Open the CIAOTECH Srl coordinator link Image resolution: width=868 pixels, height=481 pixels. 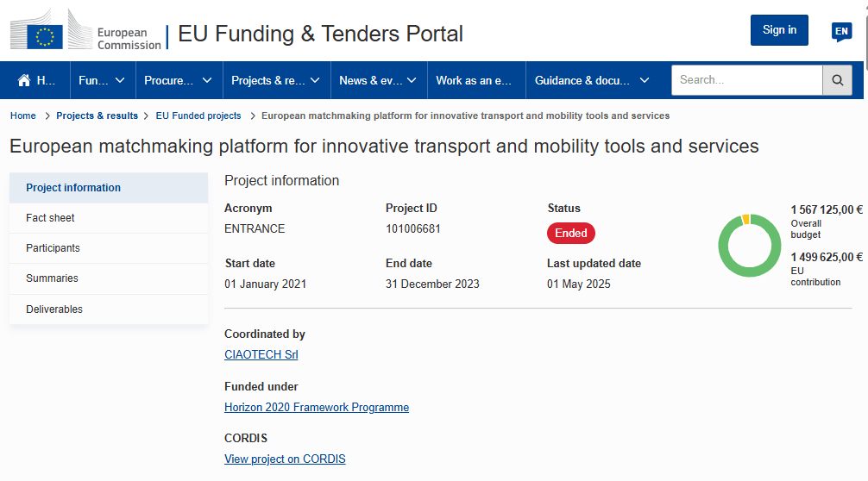(x=261, y=354)
